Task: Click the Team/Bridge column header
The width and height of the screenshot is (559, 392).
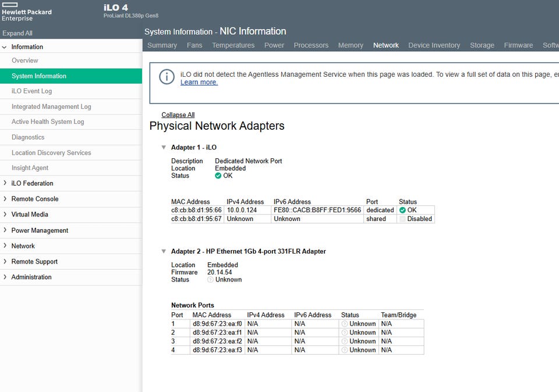Action: click(398, 315)
